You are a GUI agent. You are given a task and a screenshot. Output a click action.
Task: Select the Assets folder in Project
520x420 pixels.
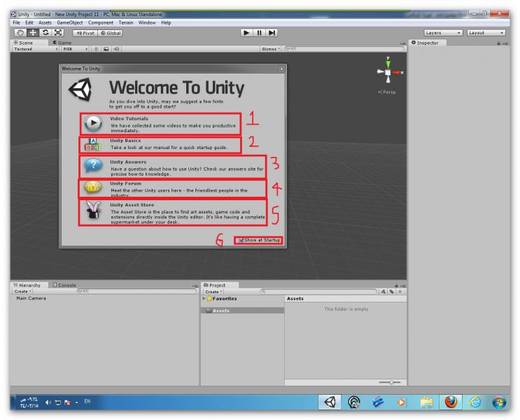[x=243, y=311]
